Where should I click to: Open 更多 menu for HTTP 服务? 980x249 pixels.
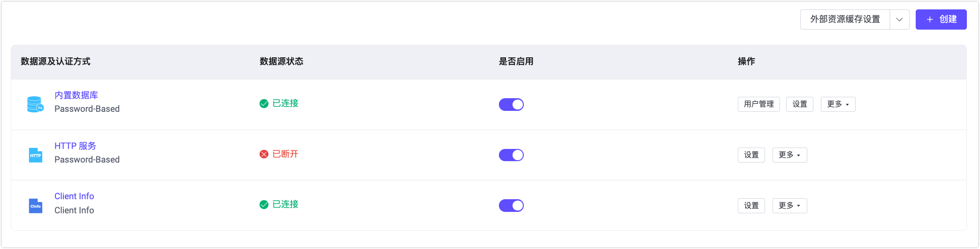click(789, 155)
